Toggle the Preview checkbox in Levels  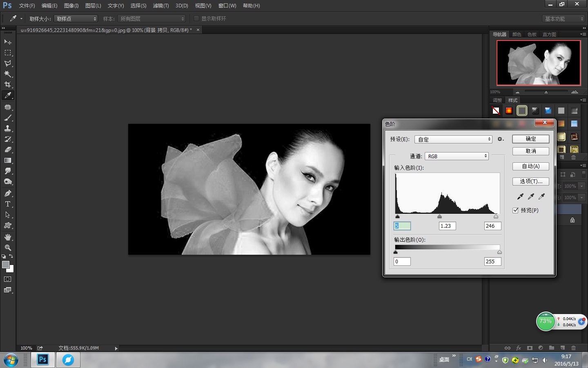[516, 210]
